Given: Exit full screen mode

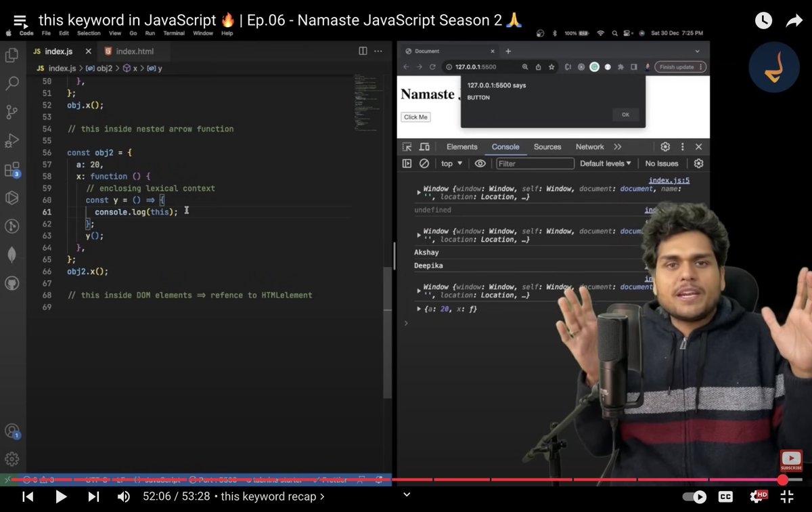Looking at the screenshot, I should point(787,496).
